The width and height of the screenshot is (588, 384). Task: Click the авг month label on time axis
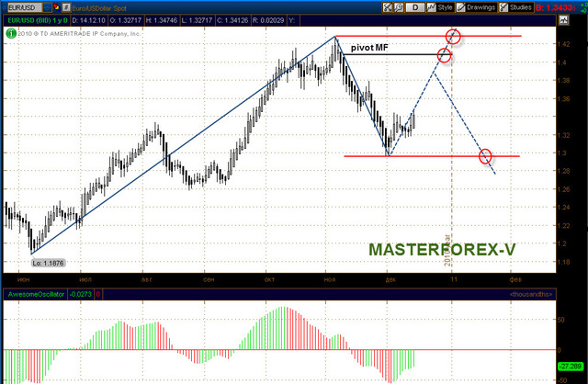click(147, 280)
